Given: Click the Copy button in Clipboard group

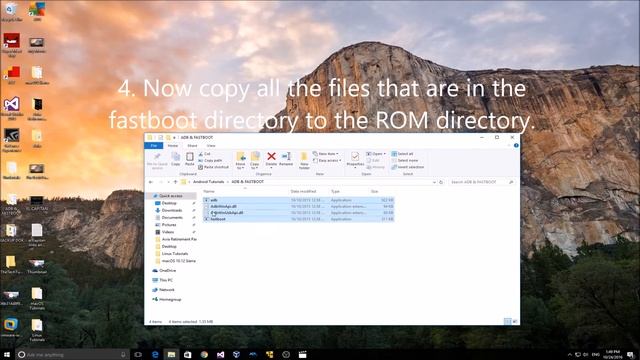Looking at the screenshot, I should pyautogui.click(x=176, y=159).
